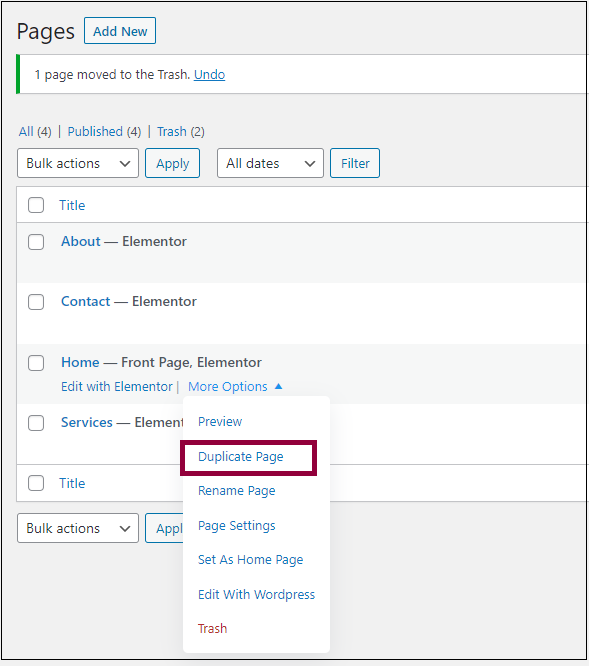589x666 pixels.
Task: Open the top Bulk actions dropdown
Action: point(78,163)
